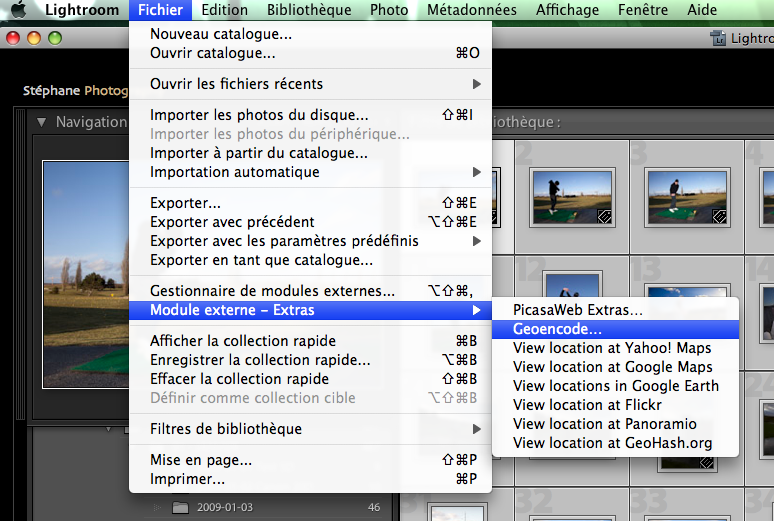Expand Exporter avec les paramètres prédéfinis
Image resolution: width=774 pixels, height=521 pixels.
click(x=310, y=241)
